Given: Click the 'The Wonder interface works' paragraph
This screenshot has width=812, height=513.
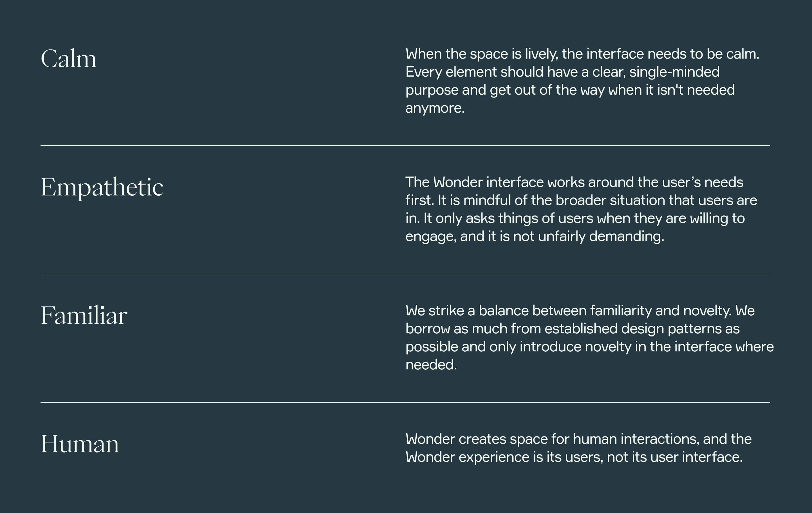Looking at the screenshot, I should pos(581,209).
